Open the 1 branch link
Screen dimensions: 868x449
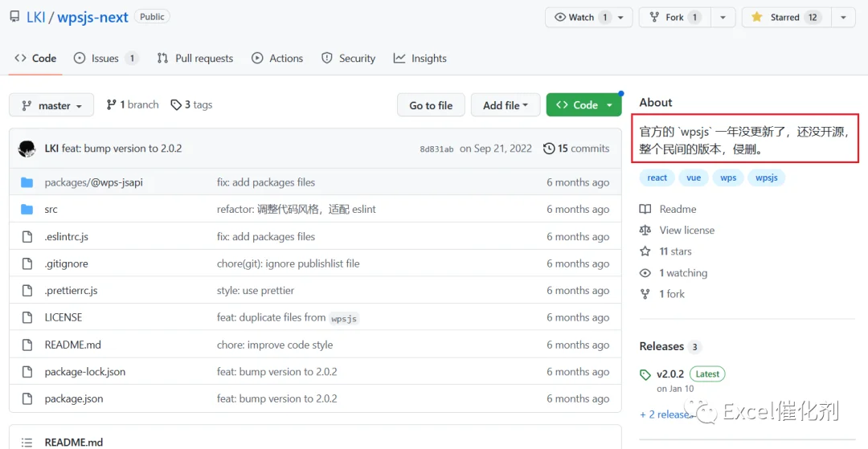133,104
